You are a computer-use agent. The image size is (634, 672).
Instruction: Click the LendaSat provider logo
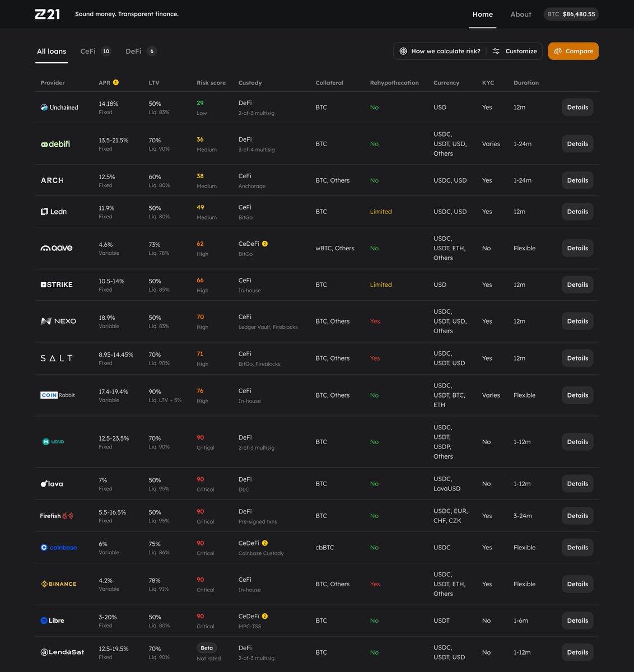(x=62, y=652)
